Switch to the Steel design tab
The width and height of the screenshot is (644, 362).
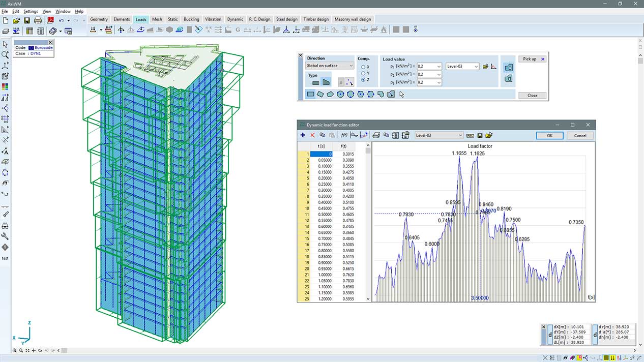(287, 19)
